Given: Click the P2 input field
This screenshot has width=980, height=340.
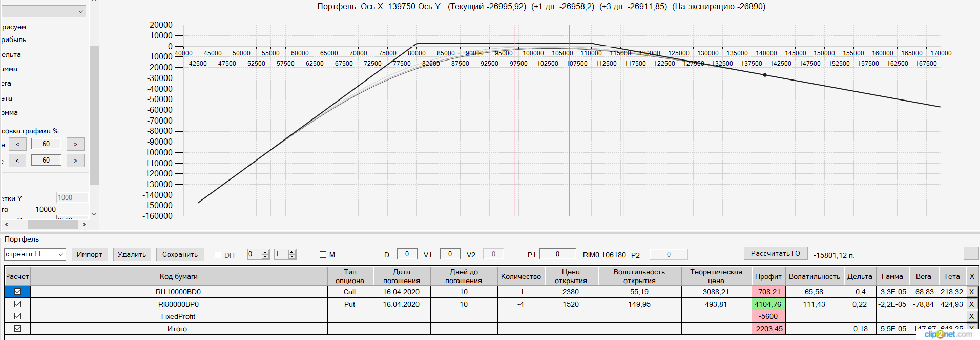Looking at the screenshot, I should pyautogui.click(x=669, y=254).
